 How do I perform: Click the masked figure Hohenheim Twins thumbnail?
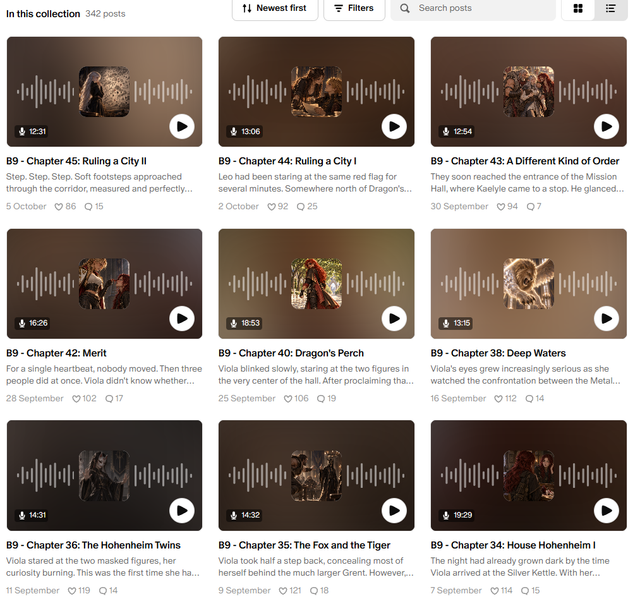point(104,475)
